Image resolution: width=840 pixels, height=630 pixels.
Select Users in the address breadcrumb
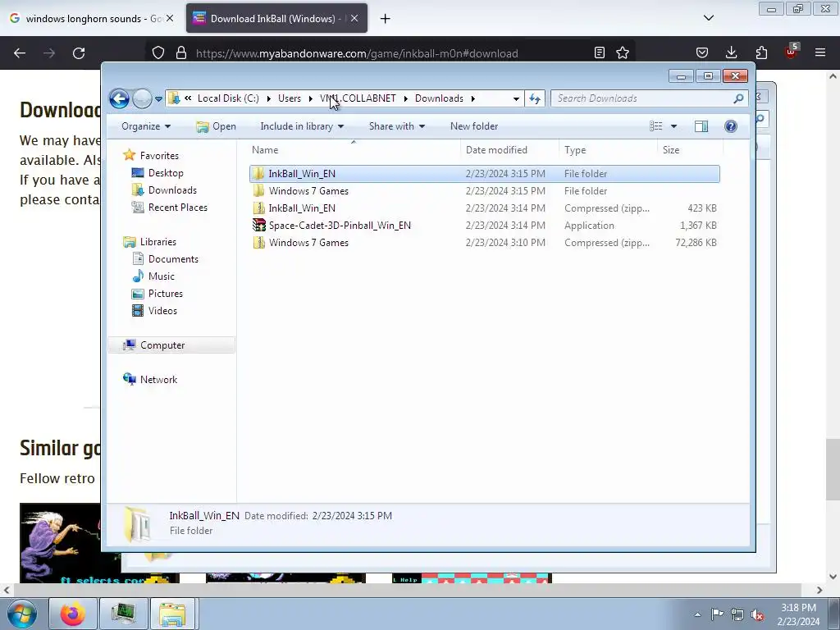(290, 98)
